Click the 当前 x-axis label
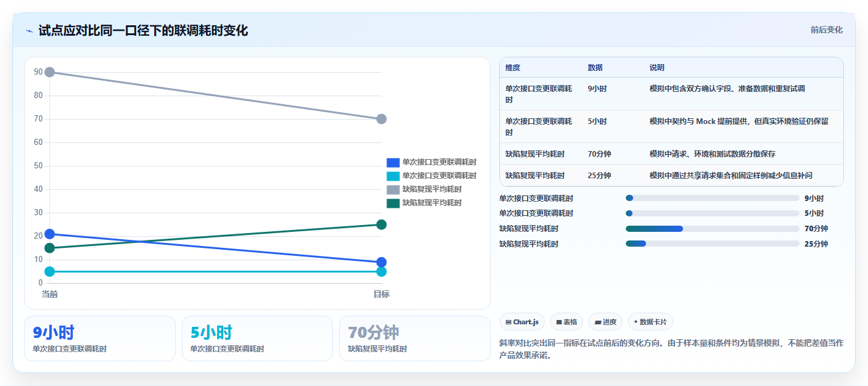This screenshot has height=386, width=868. pos(50,294)
